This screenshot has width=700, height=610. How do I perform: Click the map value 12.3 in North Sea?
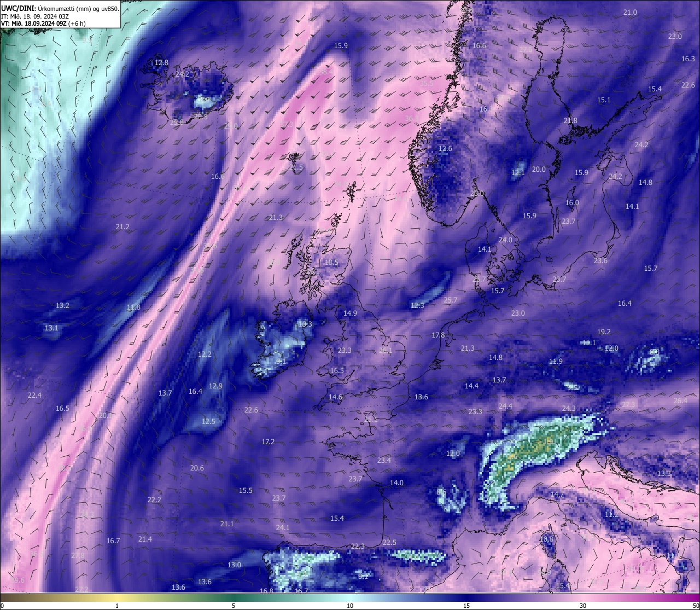point(417,306)
